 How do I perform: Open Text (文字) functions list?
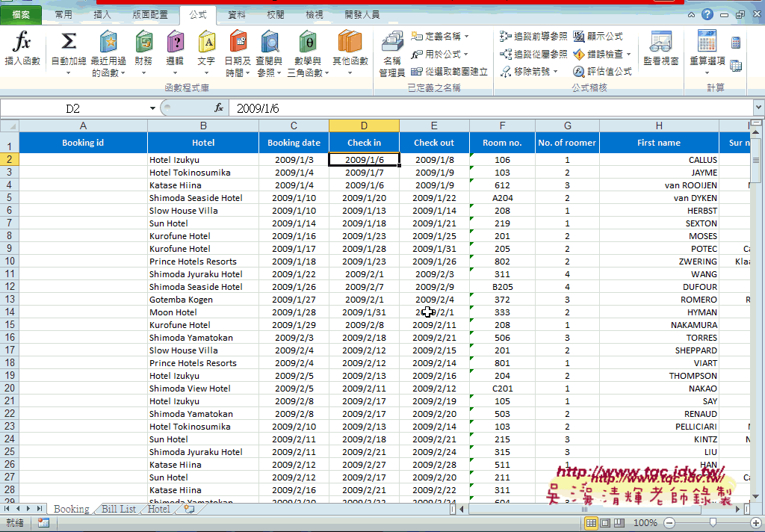(x=206, y=53)
